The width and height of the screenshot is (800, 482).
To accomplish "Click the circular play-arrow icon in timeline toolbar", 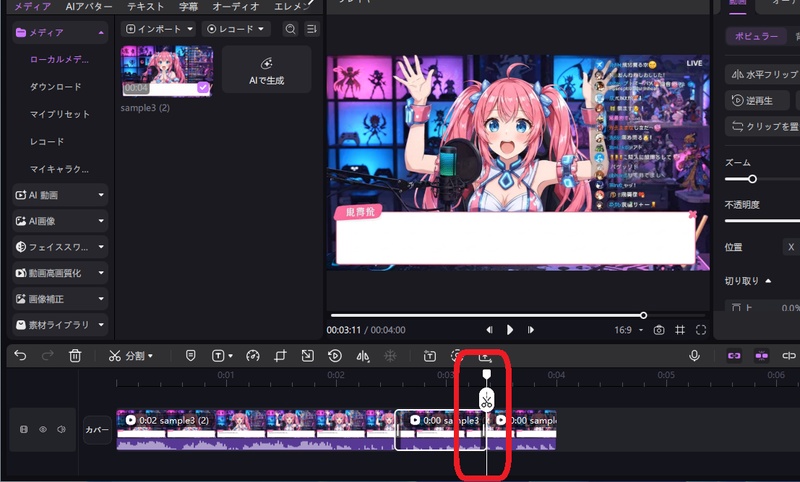I will click(335, 356).
